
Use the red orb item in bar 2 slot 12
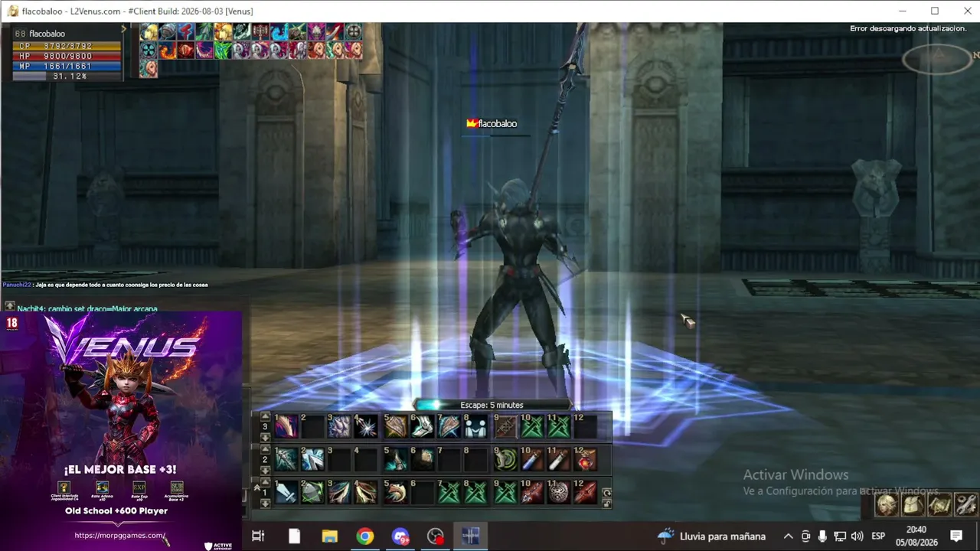point(586,459)
